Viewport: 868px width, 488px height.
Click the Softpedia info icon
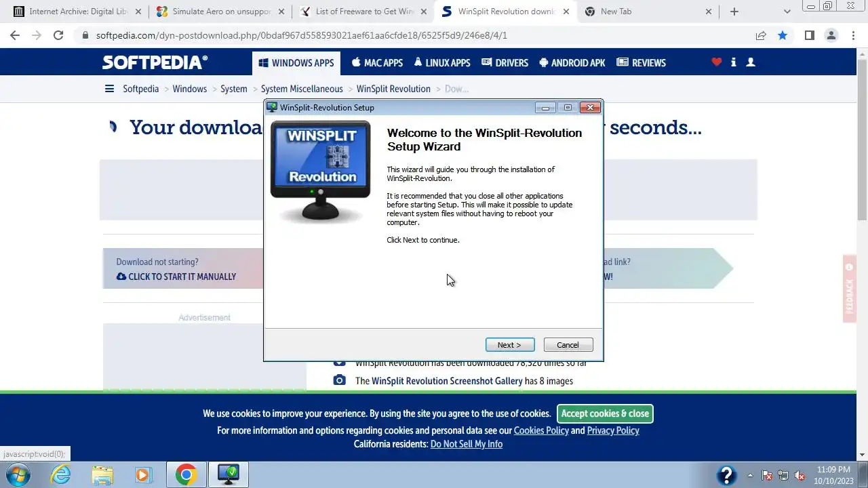coord(734,62)
